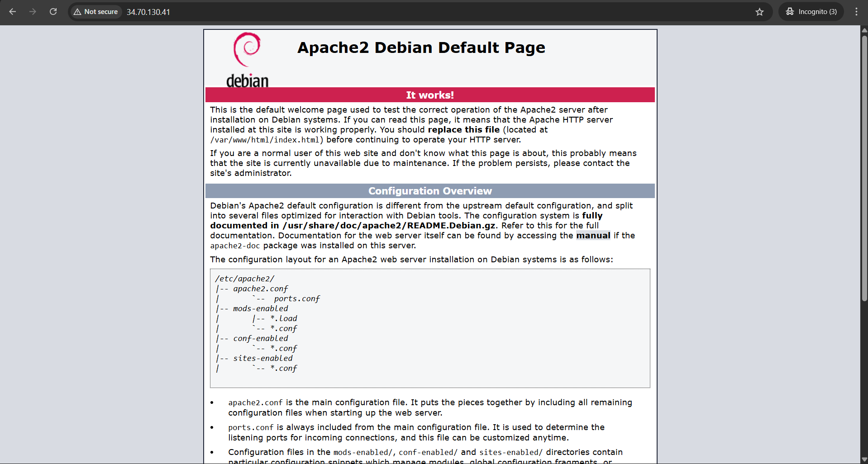The width and height of the screenshot is (868, 464).
Task: Click the vertical scrollbar thumb
Action: [x=864, y=167]
